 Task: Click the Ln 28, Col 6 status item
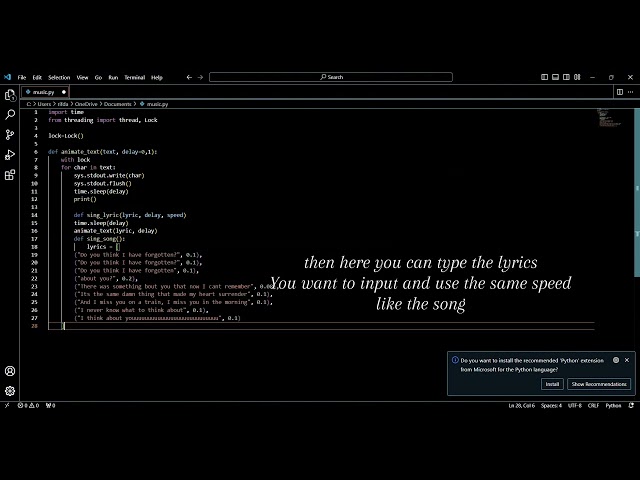pos(522,405)
